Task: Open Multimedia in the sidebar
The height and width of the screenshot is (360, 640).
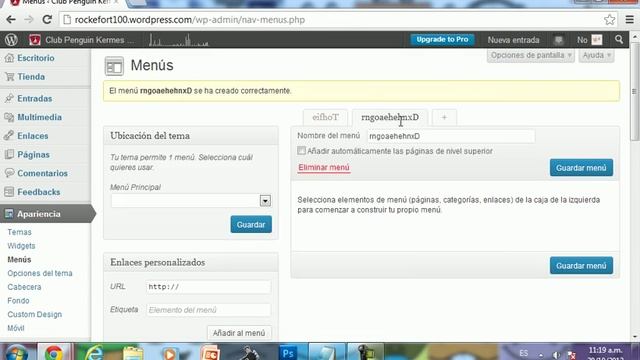Action: tap(40, 117)
